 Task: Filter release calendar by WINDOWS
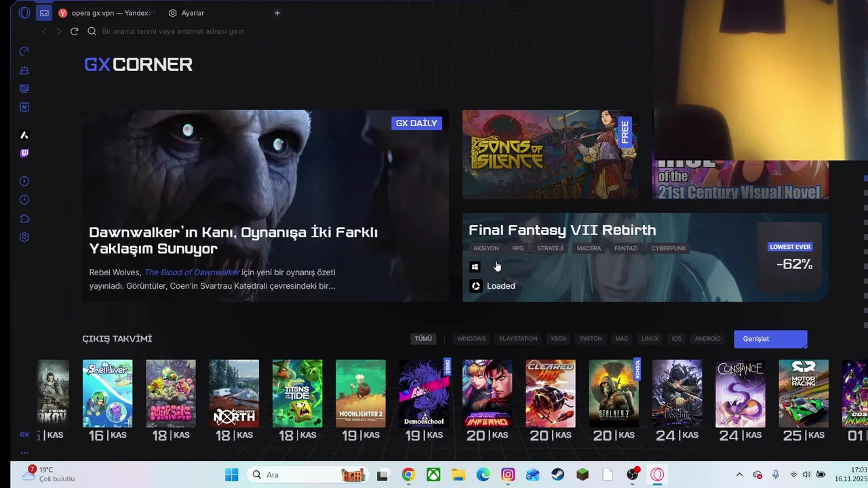click(x=471, y=339)
